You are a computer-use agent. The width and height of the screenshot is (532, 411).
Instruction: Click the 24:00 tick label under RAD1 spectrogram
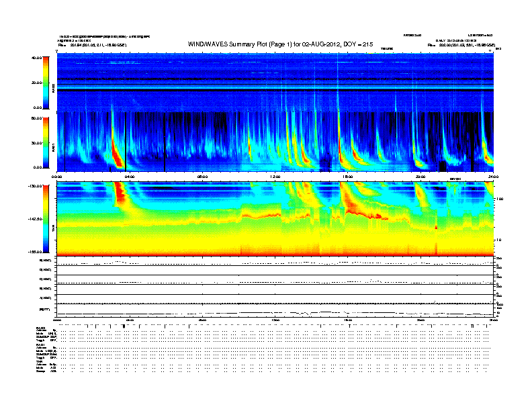click(x=493, y=177)
